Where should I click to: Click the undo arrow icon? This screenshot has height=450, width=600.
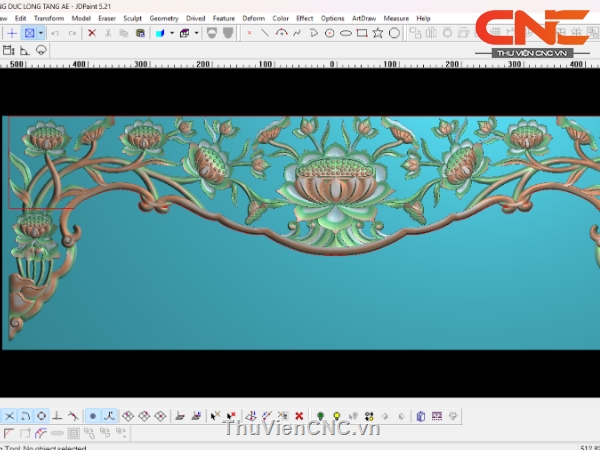[x=56, y=33]
